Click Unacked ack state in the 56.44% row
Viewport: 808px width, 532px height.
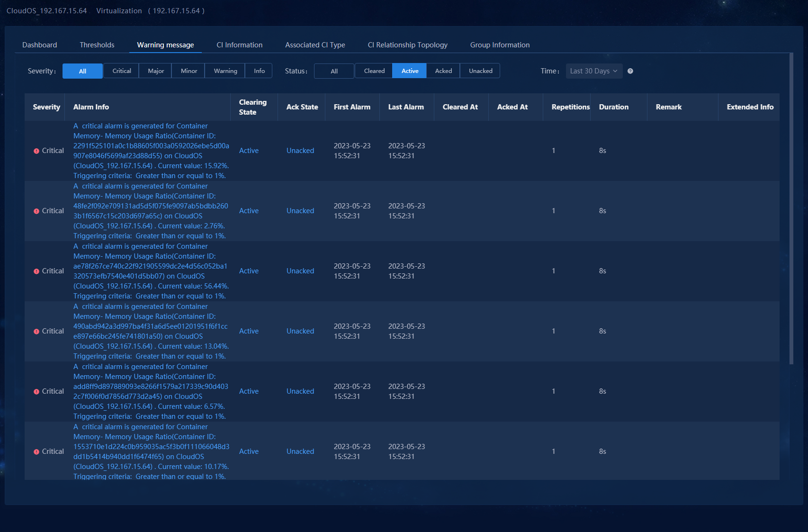tap(300, 271)
